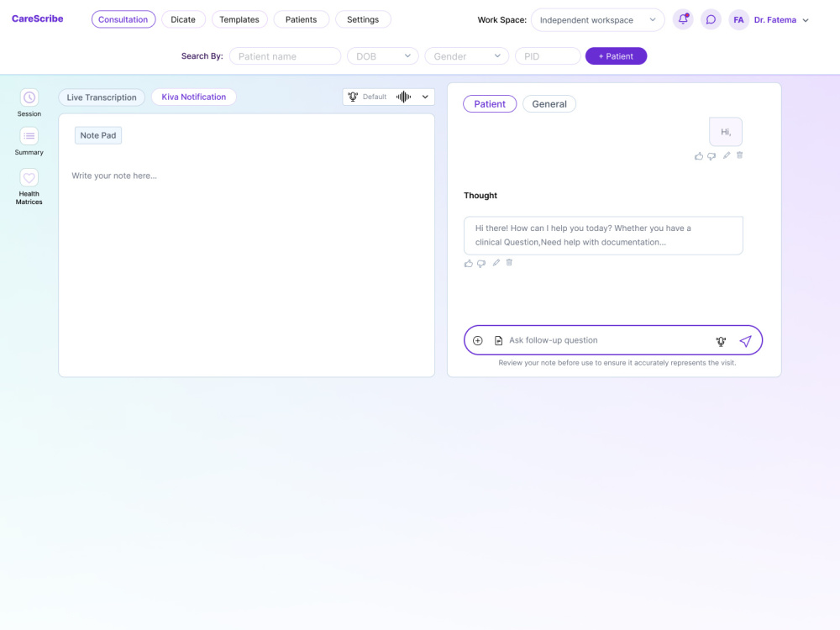Dislike the 'Hi,' message with thumbs down
The height and width of the screenshot is (630, 840).
coord(711,156)
